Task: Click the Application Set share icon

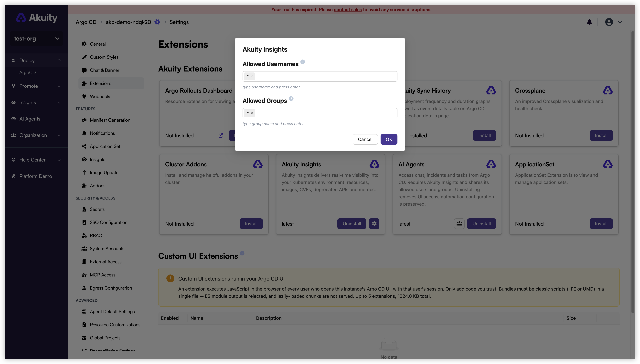Action: click(84, 146)
